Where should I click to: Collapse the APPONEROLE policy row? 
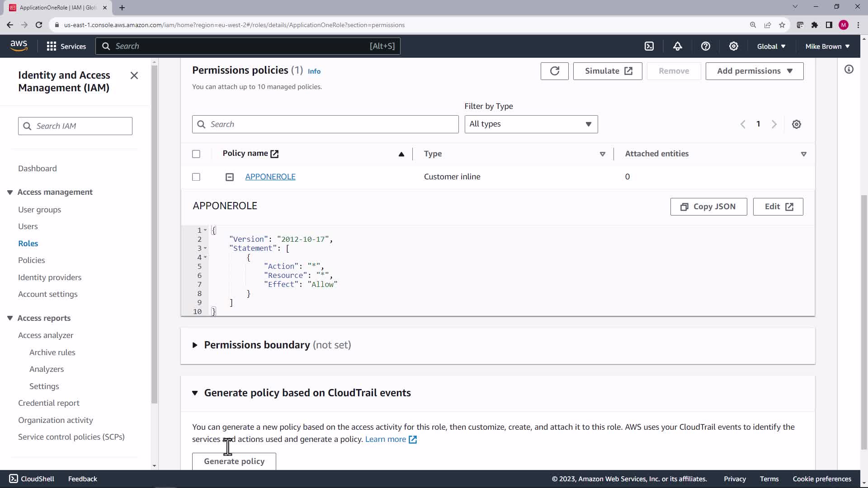click(x=230, y=177)
